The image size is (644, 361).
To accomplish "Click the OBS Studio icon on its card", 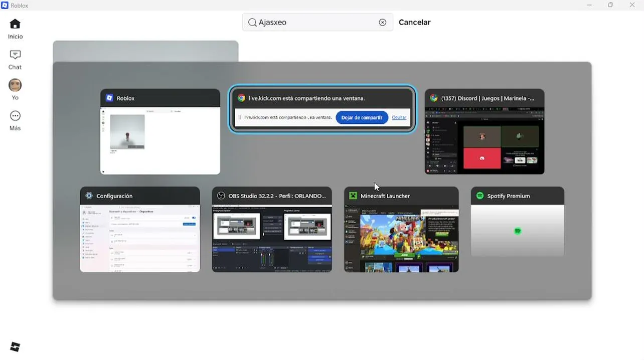I will point(221,196).
